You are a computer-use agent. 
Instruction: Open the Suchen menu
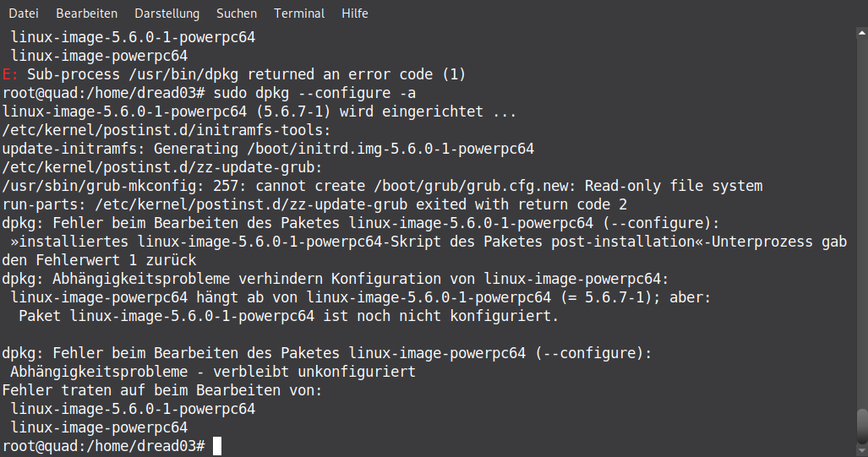pos(237,14)
